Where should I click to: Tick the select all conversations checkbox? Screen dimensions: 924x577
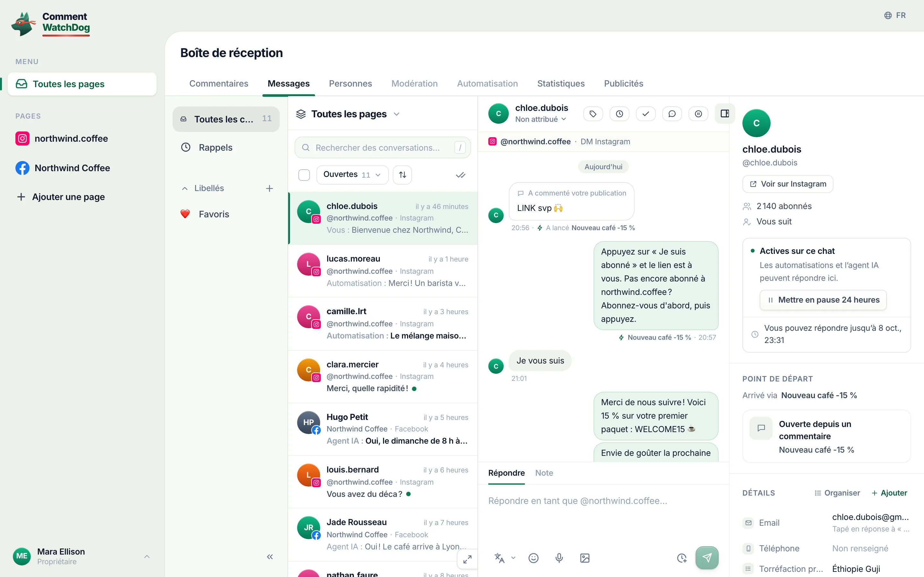click(304, 175)
